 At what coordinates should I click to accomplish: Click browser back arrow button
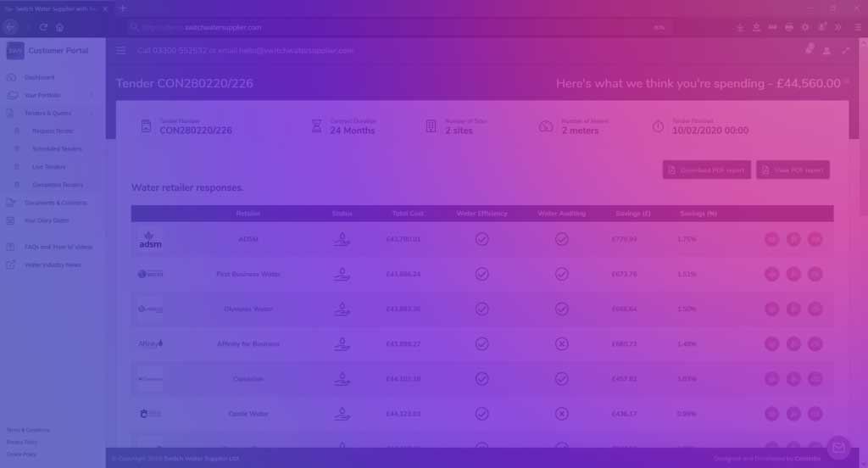[10, 26]
